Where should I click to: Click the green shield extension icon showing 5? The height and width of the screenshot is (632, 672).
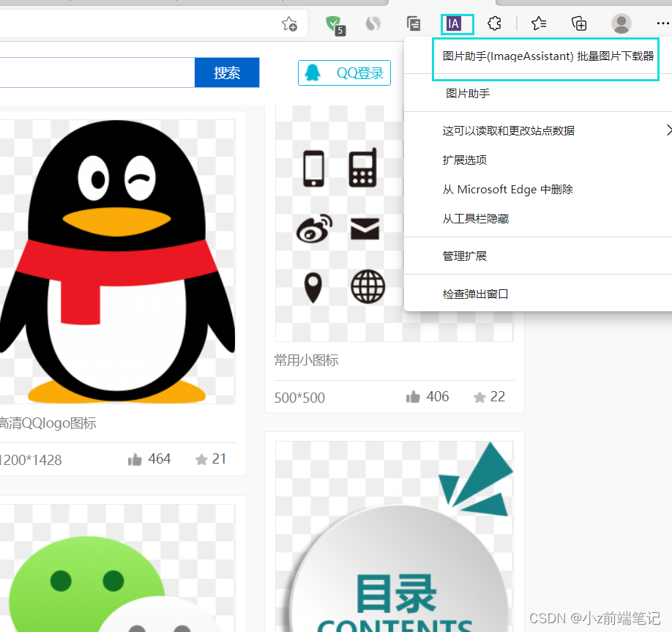[334, 23]
